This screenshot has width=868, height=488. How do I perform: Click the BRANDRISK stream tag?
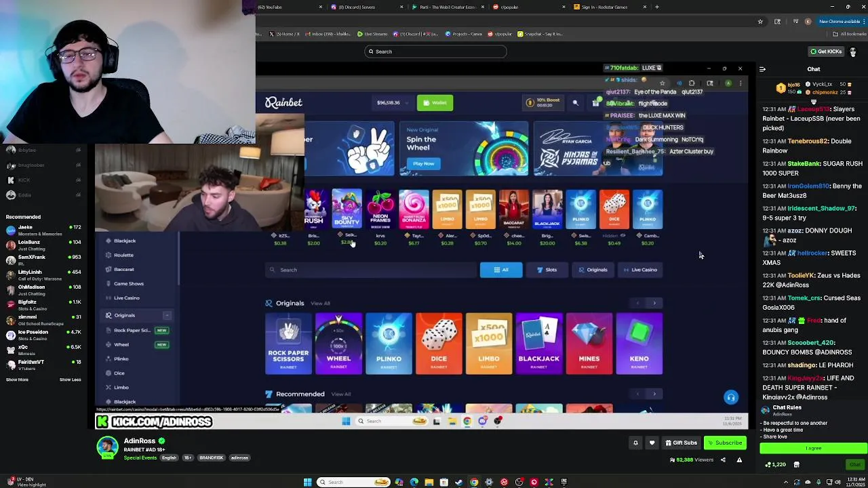click(x=211, y=457)
